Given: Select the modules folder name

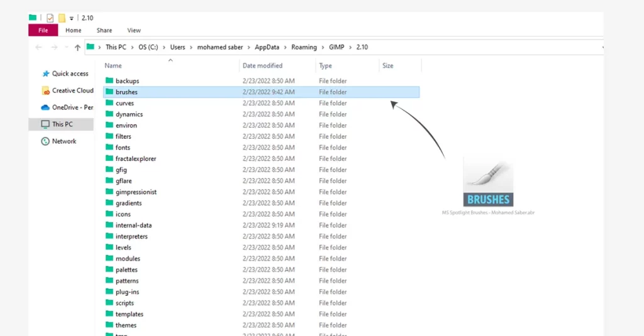Looking at the screenshot, I should tap(128, 259).
